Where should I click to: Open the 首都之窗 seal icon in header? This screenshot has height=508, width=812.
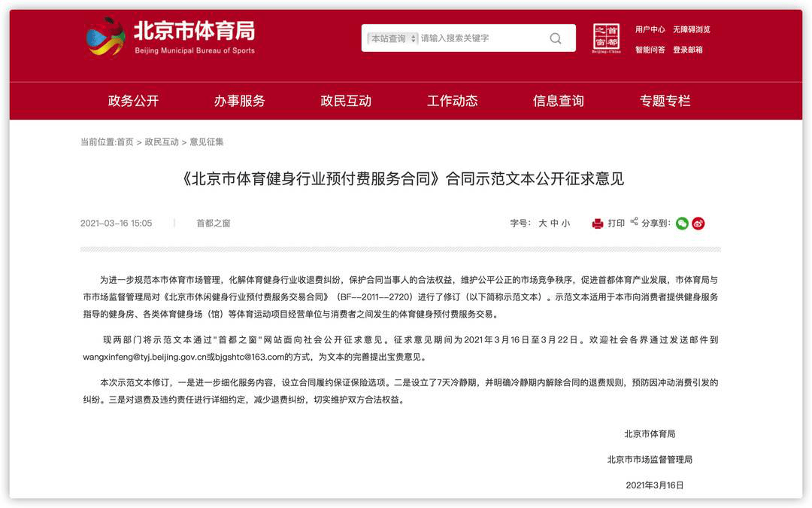(x=607, y=38)
